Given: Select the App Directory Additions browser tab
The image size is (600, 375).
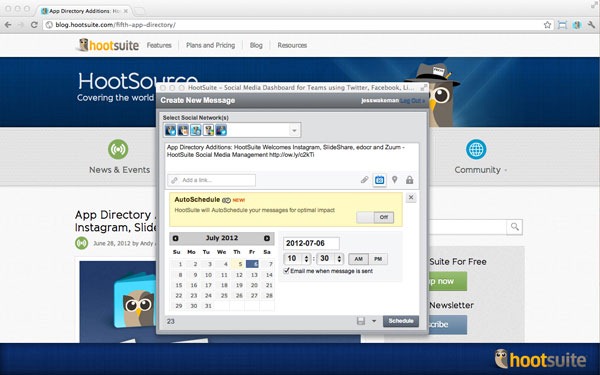Looking at the screenshot, I should tap(84, 11).
